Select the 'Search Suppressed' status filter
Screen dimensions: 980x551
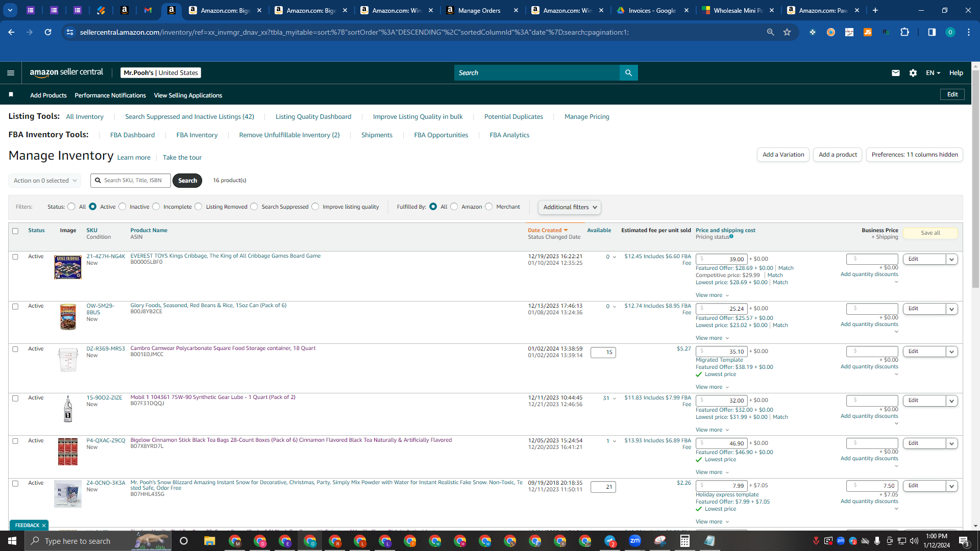click(254, 207)
